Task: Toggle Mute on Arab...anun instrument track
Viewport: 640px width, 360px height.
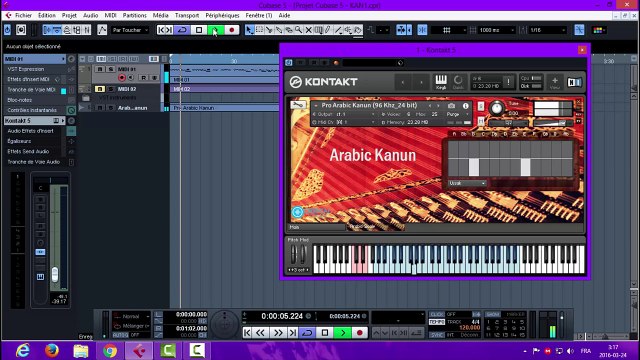Action: pos(100,108)
